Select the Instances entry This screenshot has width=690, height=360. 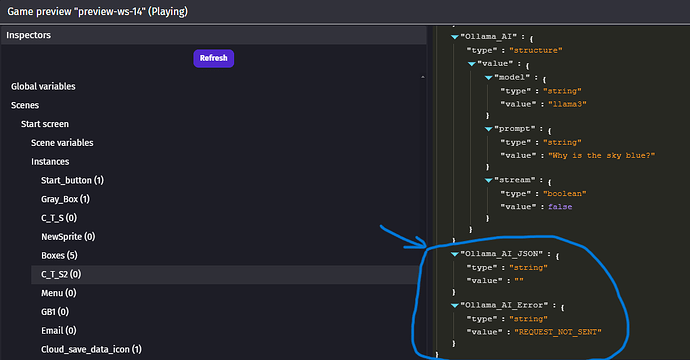(x=50, y=162)
